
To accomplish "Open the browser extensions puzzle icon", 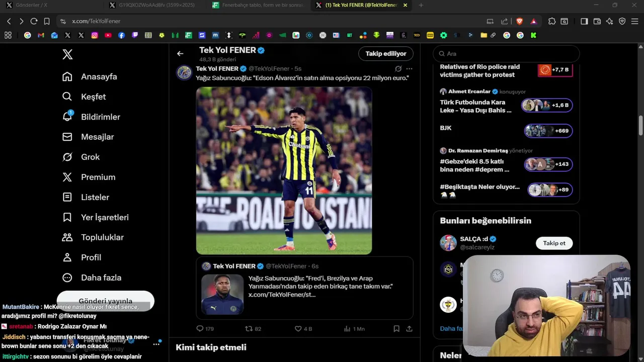I will [552, 21].
